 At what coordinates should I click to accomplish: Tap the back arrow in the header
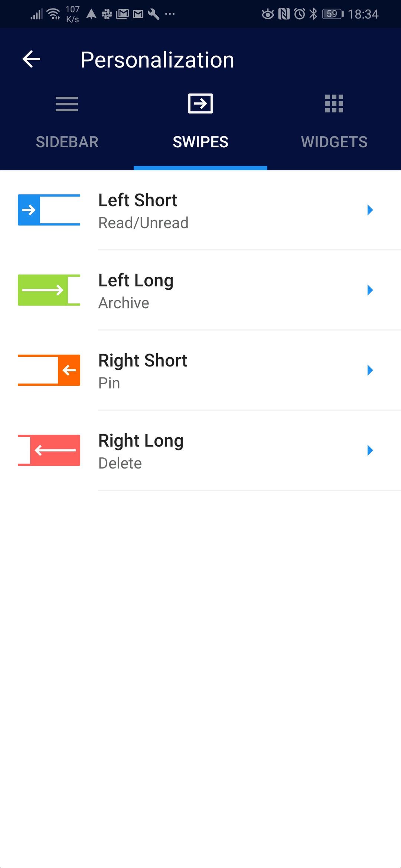tap(31, 59)
